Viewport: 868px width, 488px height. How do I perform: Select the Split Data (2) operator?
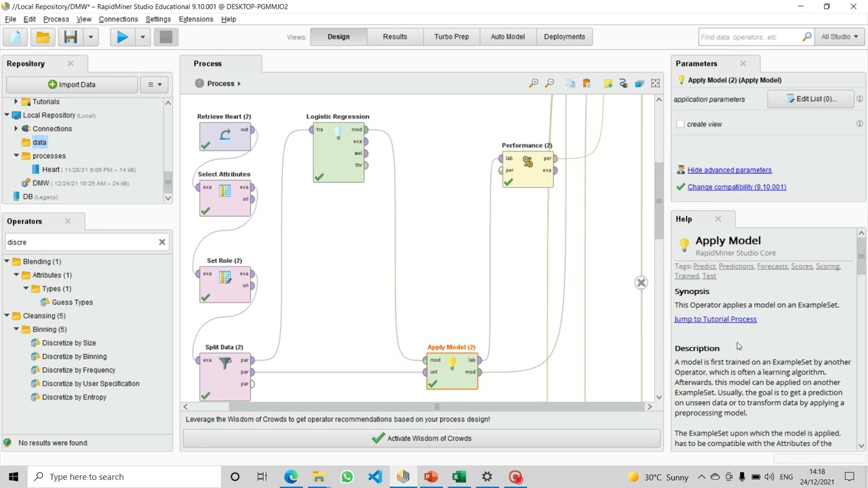click(225, 377)
